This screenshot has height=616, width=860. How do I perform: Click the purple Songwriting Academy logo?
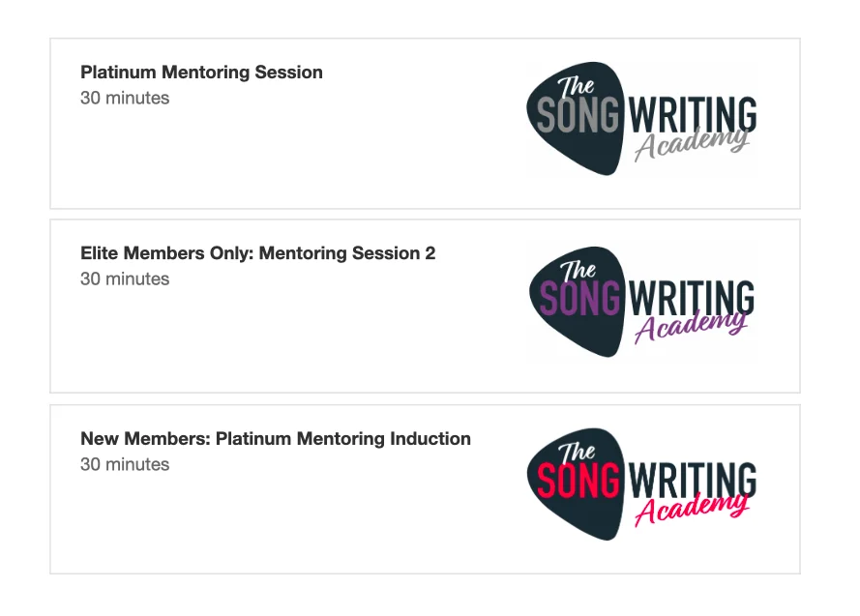pyautogui.click(x=641, y=302)
